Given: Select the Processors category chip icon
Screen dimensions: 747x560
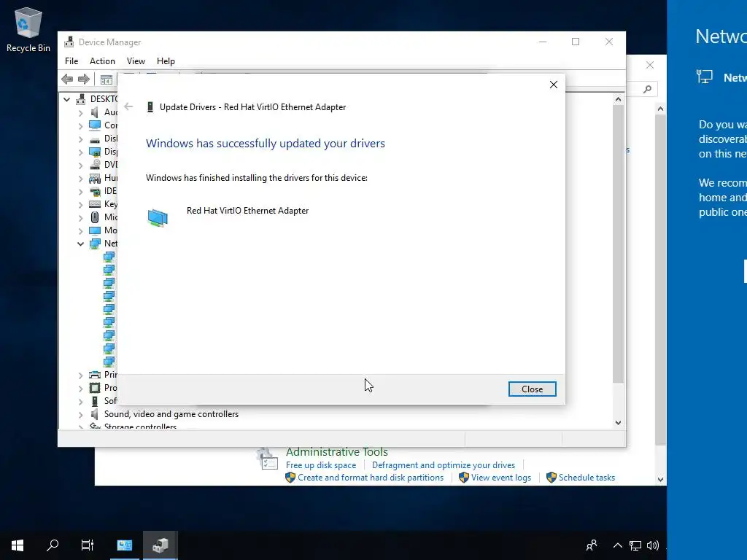Looking at the screenshot, I should point(95,388).
